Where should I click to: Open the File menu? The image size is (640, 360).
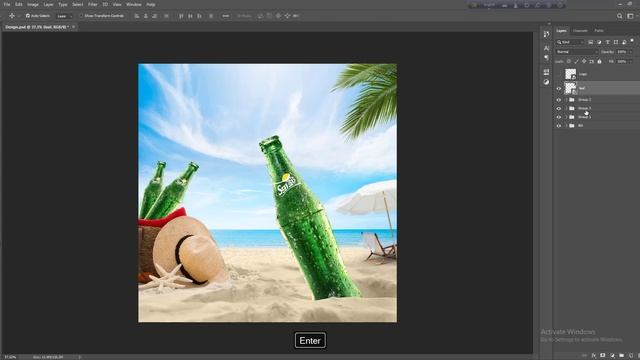(7, 4)
